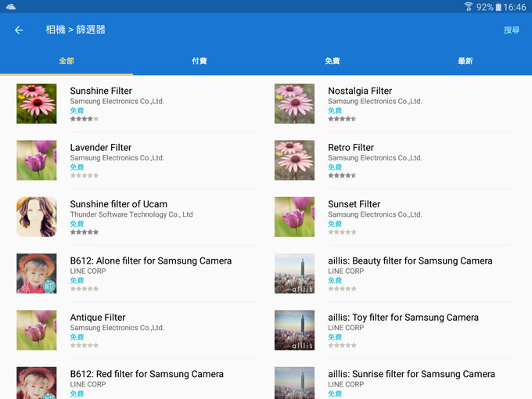
Task: Open aillis: Sunrise filter for Samsung Camera
Action: click(x=412, y=374)
